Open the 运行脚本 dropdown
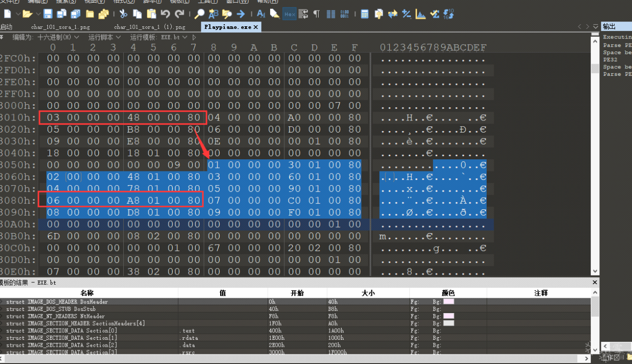The image size is (632, 364). point(104,37)
